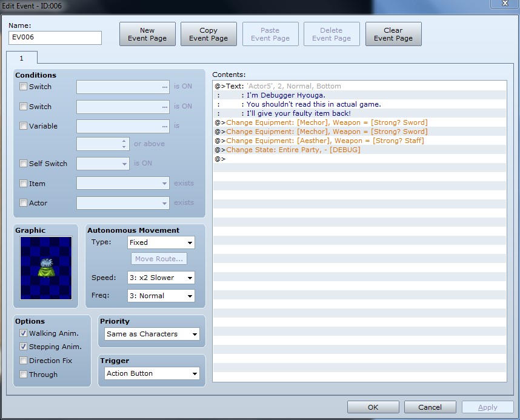Screen dimensions: 520x420
Task: Enable the Self Switch condition checkbox
Action: tap(23, 164)
